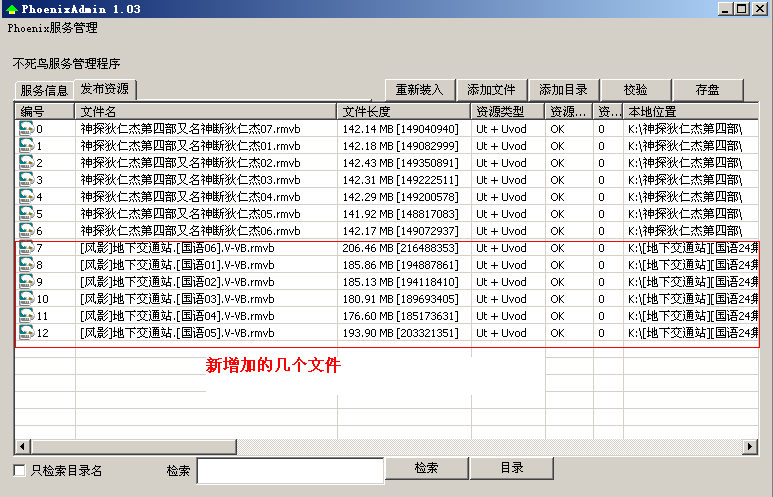
Task: Select file [风影]地下交通站.[国语02].V-VB.rmvb
Action: 177,282
